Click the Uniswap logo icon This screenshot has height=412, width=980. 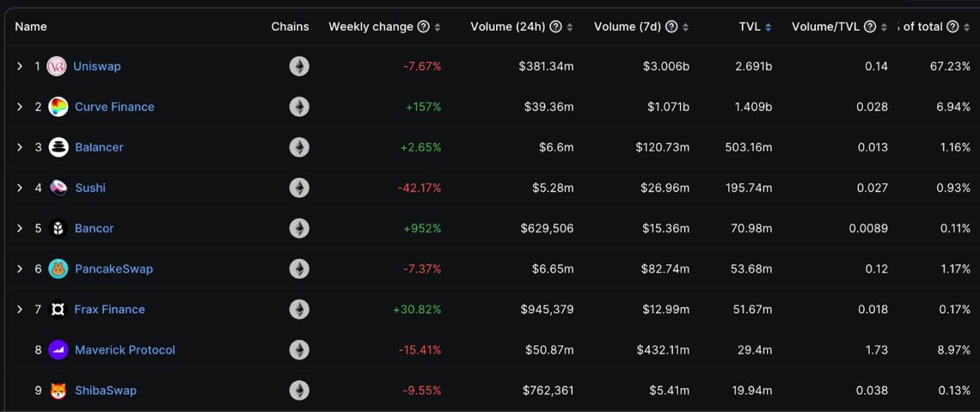(56, 66)
